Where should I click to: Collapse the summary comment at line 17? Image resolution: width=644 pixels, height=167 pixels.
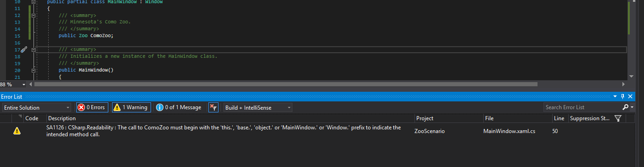pyautogui.click(x=33, y=50)
